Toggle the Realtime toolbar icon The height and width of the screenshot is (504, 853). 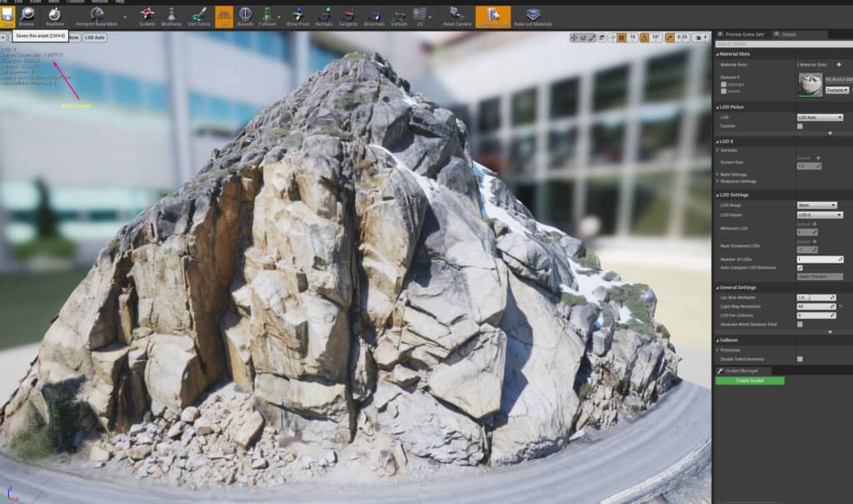point(54,17)
